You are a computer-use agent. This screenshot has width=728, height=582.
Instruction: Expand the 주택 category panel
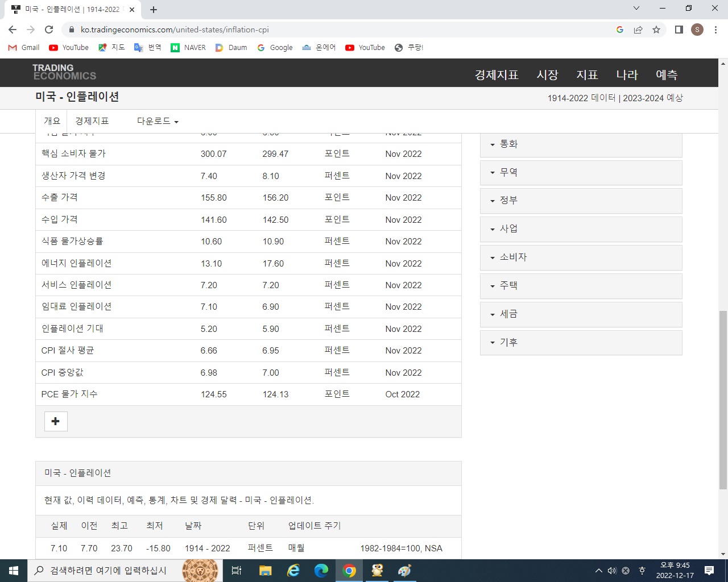(x=581, y=286)
